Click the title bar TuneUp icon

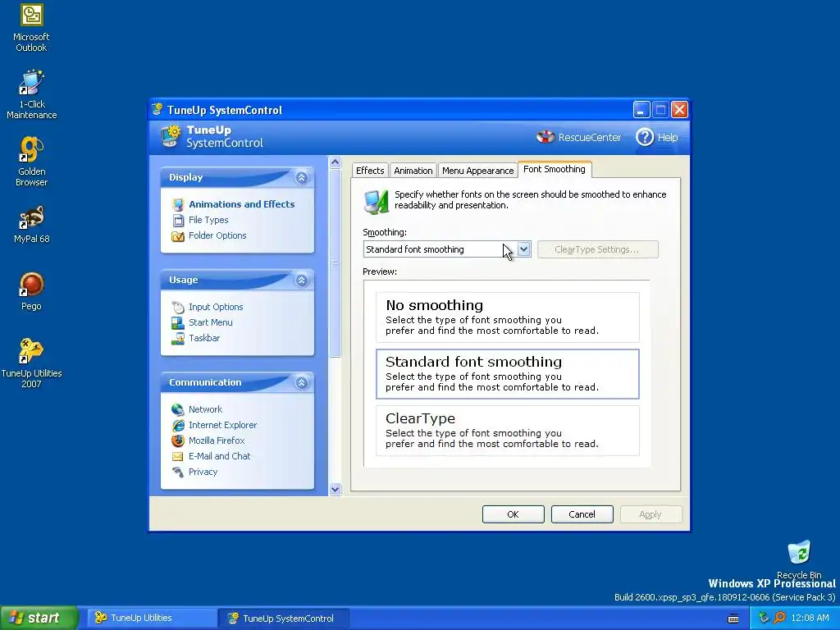click(157, 110)
